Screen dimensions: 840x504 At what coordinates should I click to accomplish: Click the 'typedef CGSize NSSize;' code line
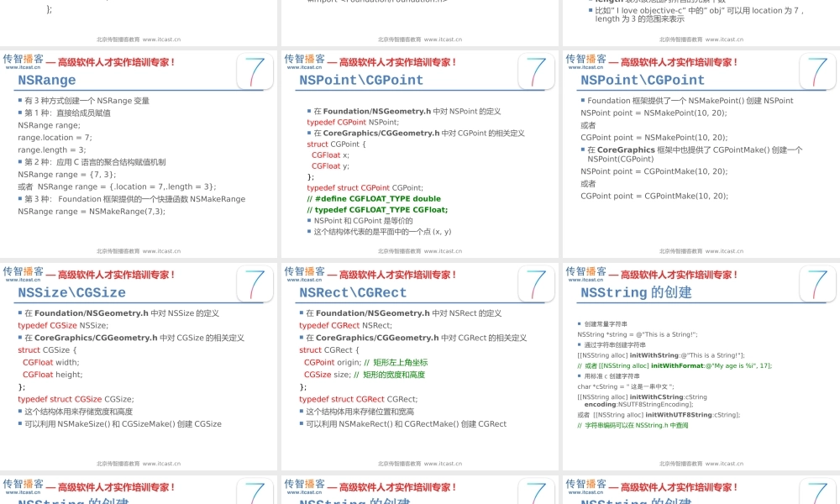tap(63, 325)
